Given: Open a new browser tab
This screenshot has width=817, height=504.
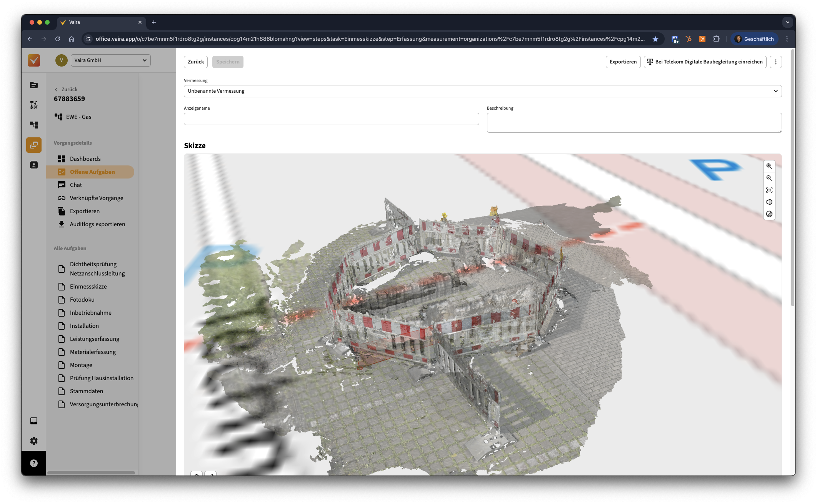Looking at the screenshot, I should point(154,22).
